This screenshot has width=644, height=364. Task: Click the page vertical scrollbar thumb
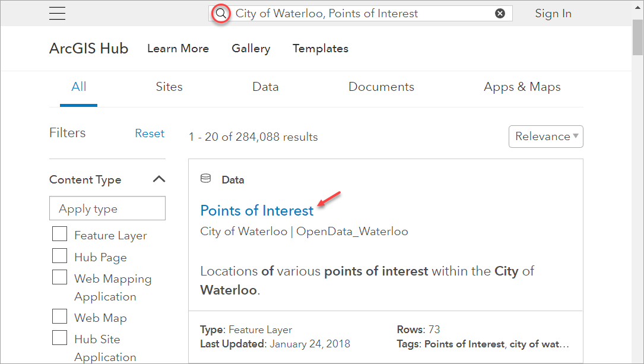click(x=637, y=36)
